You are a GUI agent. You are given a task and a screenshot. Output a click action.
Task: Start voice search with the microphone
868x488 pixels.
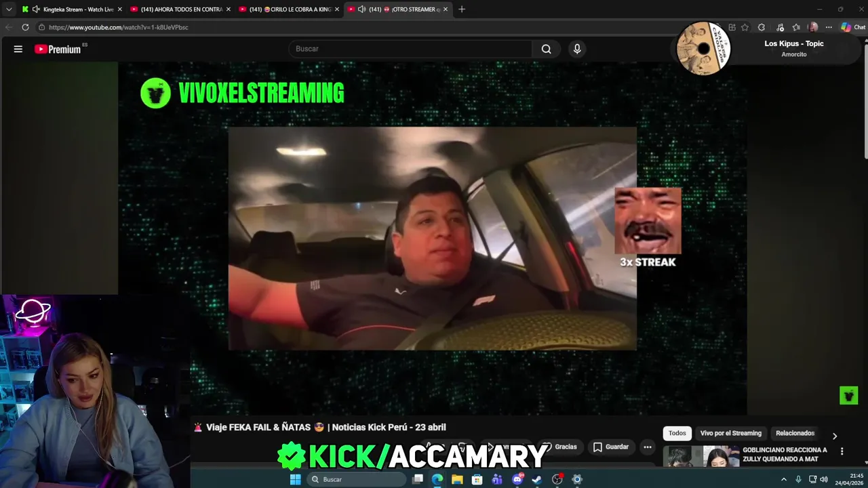click(577, 49)
